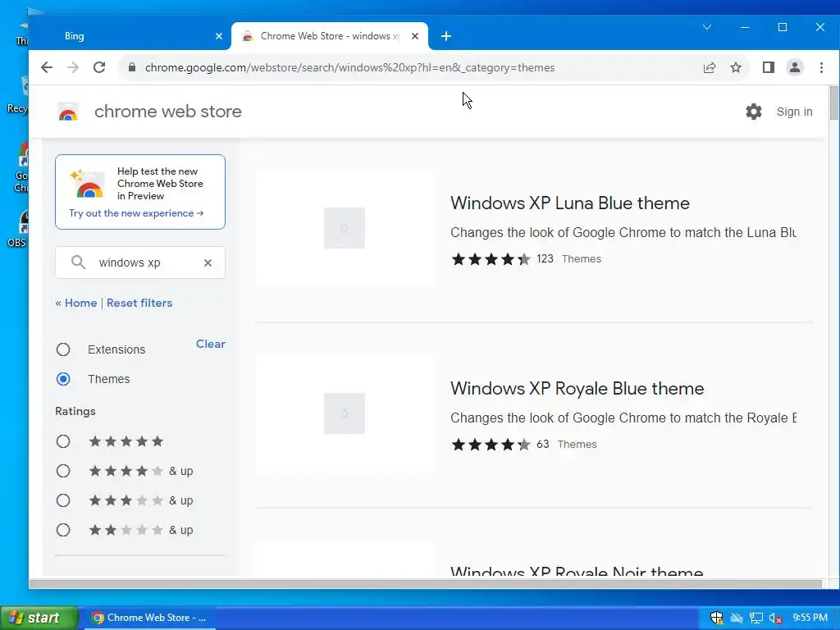840x630 pixels.
Task: Click the address bar URL
Action: 349,67
